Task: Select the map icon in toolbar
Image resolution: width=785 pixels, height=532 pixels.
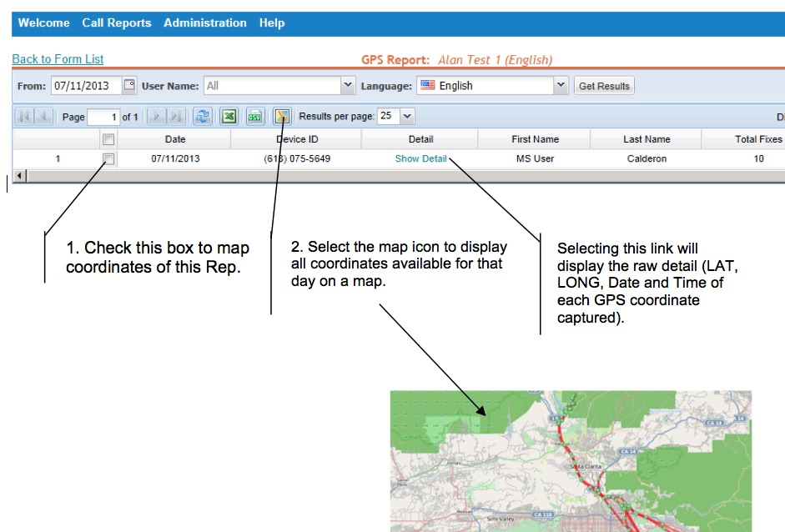Action: [x=282, y=117]
